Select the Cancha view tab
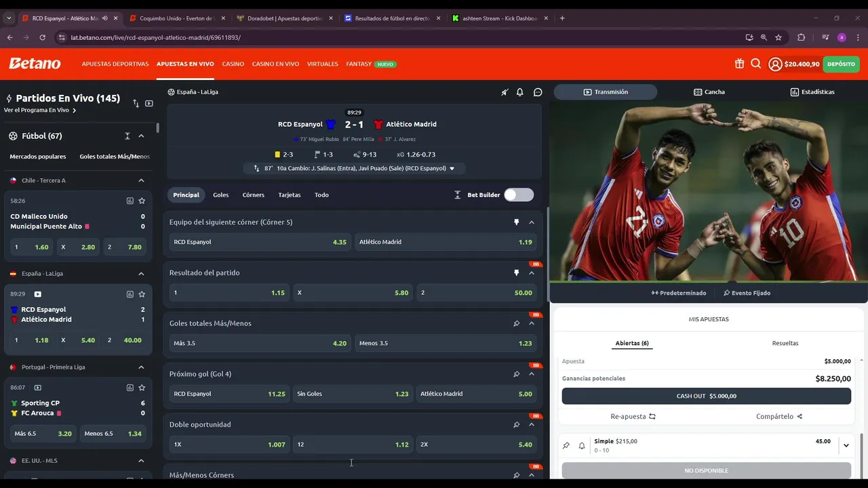Viewport: 868px width, 488px height. tap(709, 92)
